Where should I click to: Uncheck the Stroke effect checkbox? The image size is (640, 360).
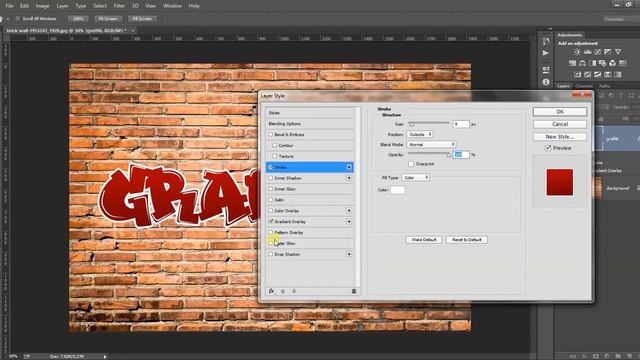[x=270, y=167]
